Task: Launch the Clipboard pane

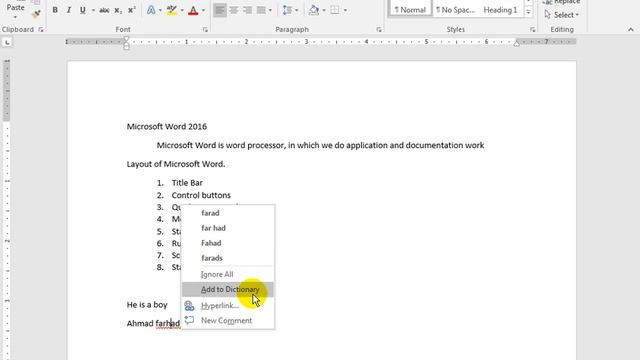Action: coord(41,29)
